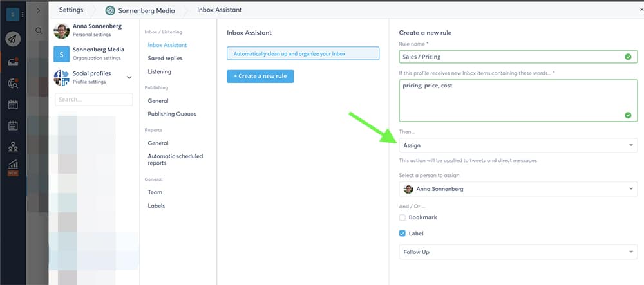
Task: Click the Create a new rule button
Action: (260, 76)
